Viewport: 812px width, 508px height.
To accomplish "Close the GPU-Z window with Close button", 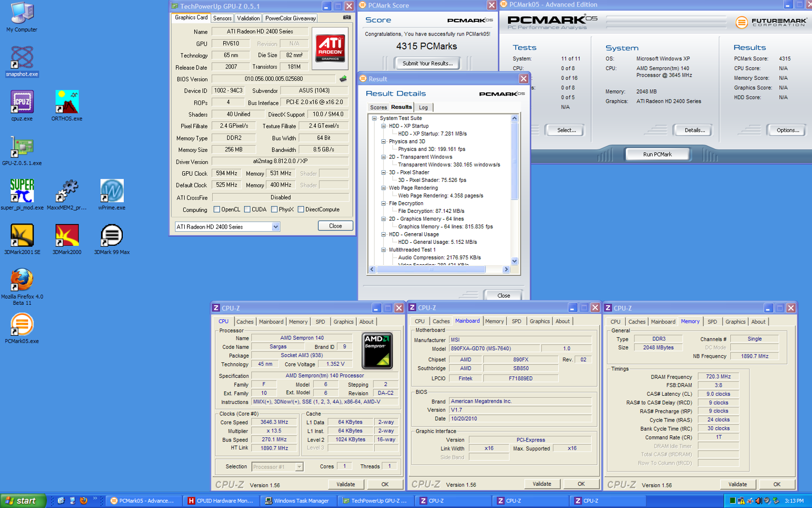I will click(x=335, y=226).
